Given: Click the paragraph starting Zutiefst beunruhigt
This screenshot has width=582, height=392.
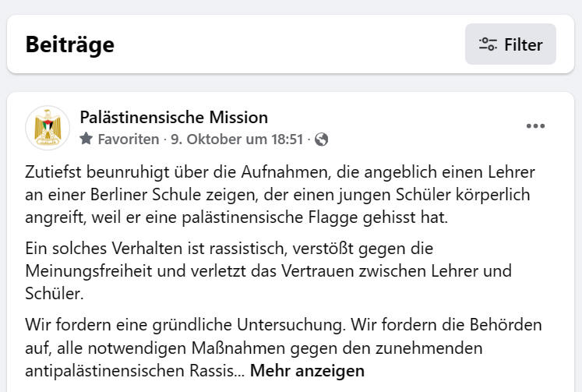Looking at the screenshot, I should pos(280,195).
